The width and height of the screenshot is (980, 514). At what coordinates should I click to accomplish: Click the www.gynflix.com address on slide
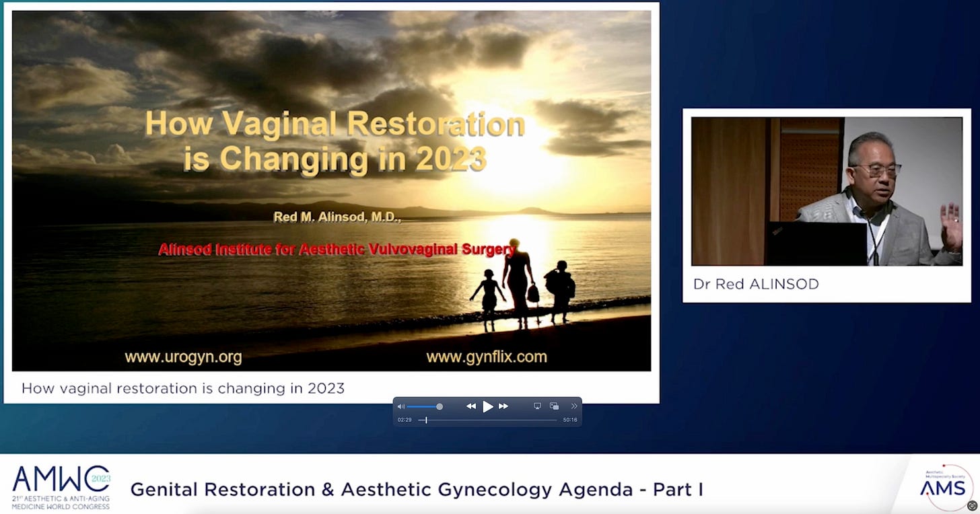pos(487,357)
